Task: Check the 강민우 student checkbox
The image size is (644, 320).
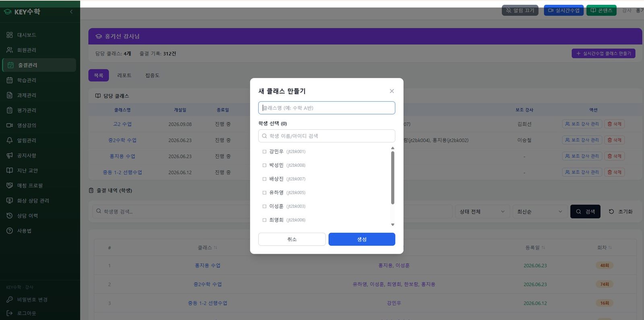Action: (x=264, y=152)
